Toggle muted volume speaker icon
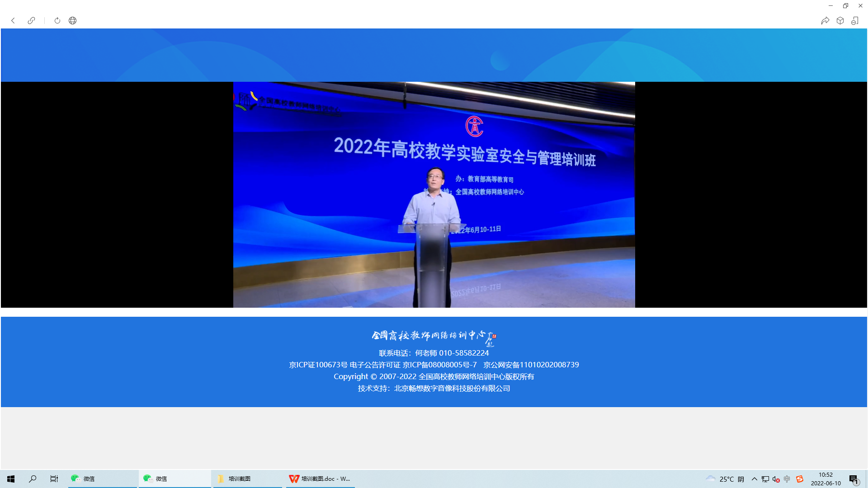 [x=776, y=479]
